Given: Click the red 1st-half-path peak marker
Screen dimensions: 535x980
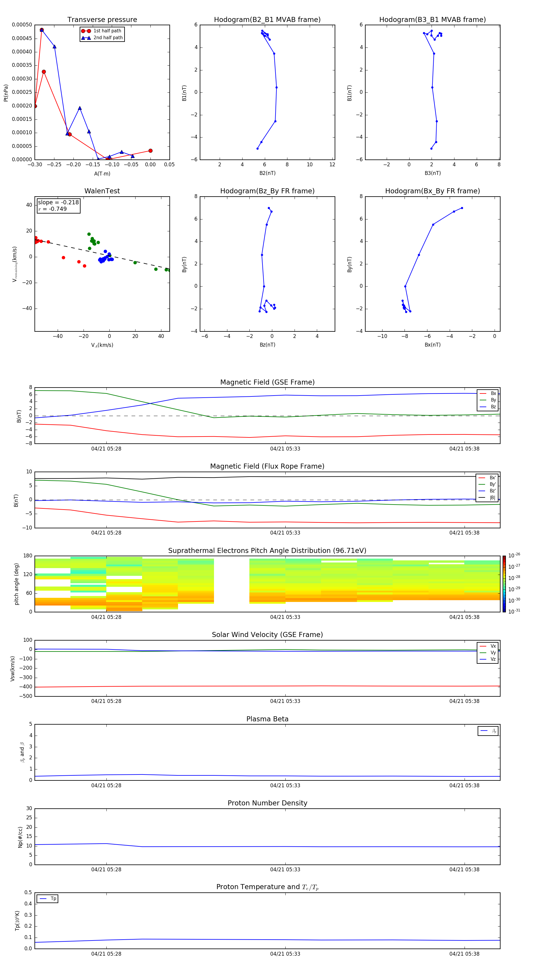Looking at the screenshot, I should tap(42, 30).
